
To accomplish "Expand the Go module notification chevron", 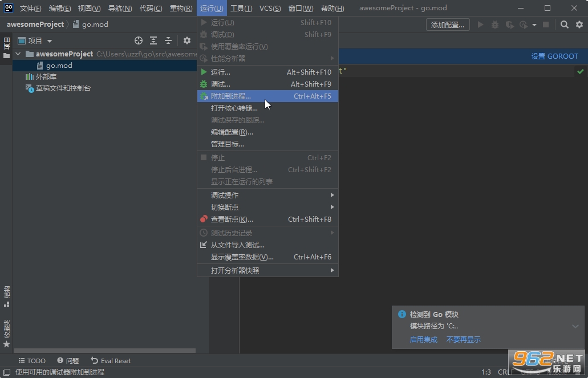I will point(575,326).
